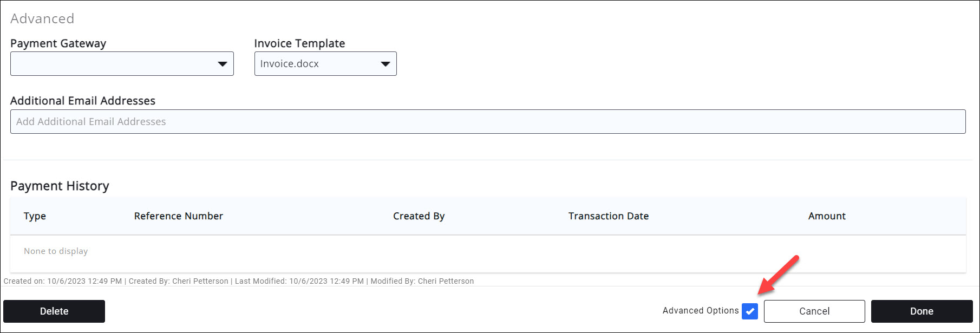
Task: Click the Cancel button
Action: [814, 311]
